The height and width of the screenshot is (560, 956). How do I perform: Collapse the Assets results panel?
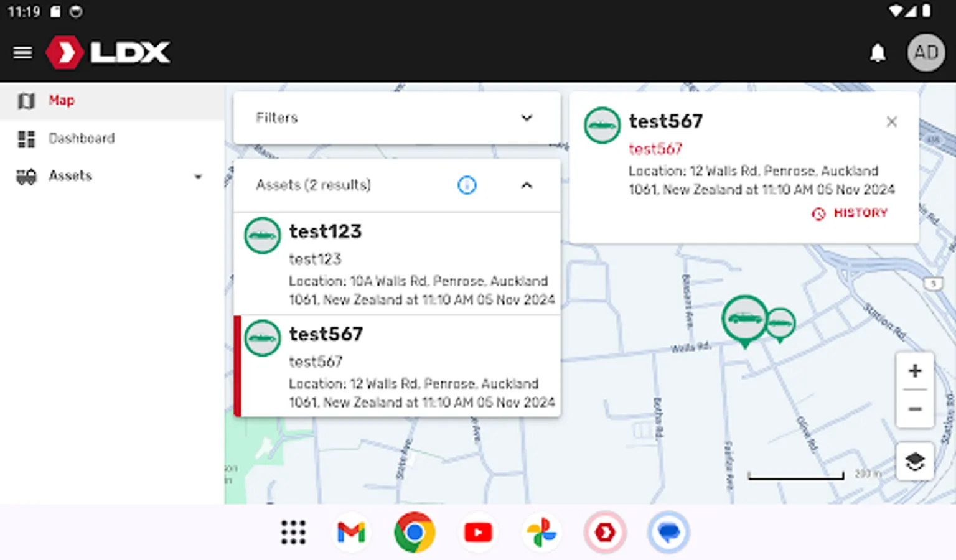[527, 185]
